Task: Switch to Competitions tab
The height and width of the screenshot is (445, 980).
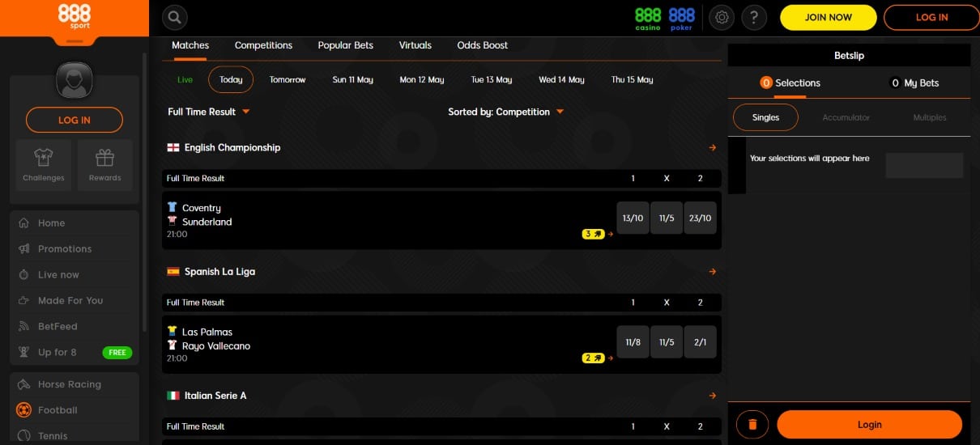Action: click(x=263, y=45)
